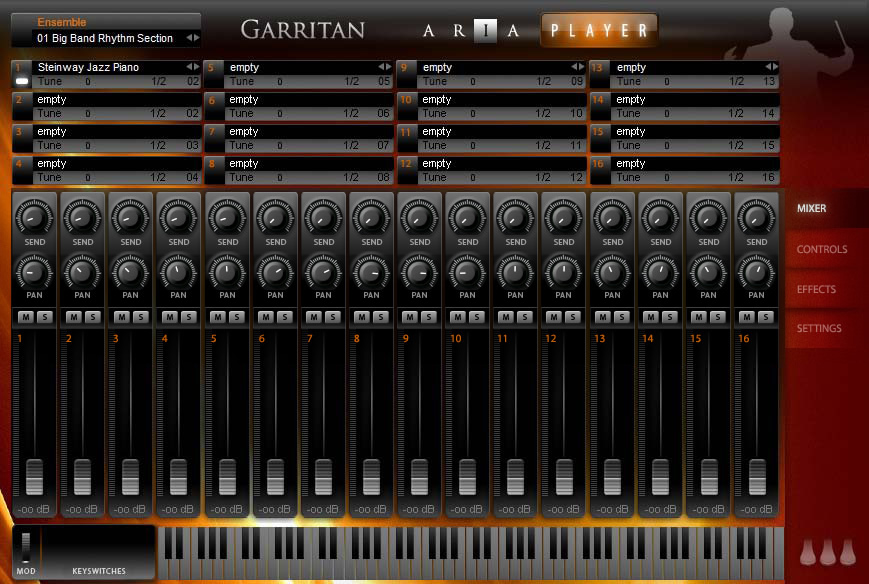Click the KEYSWITCHES display area
Screen dimensions: 869x584
coord(99,552)
